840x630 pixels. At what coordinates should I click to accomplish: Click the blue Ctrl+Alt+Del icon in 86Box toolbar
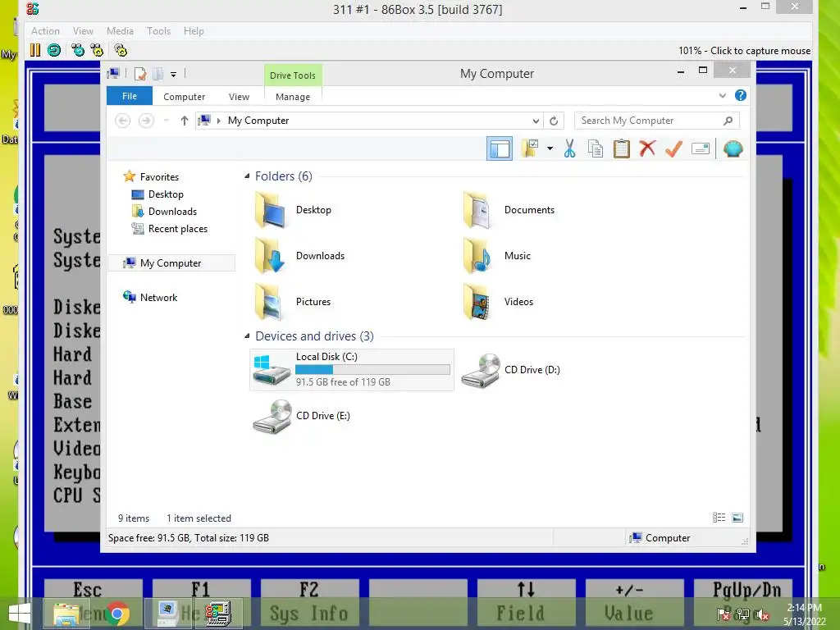78,50
